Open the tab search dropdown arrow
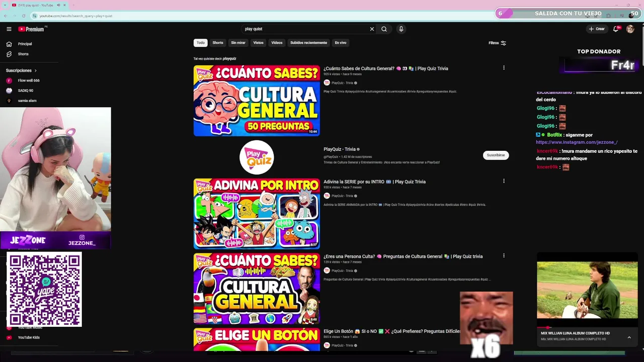644x362 pixels. point(5,5)
